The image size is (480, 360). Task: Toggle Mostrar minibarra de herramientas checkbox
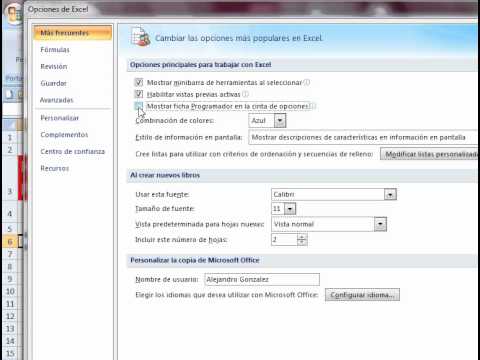[139, 82]
